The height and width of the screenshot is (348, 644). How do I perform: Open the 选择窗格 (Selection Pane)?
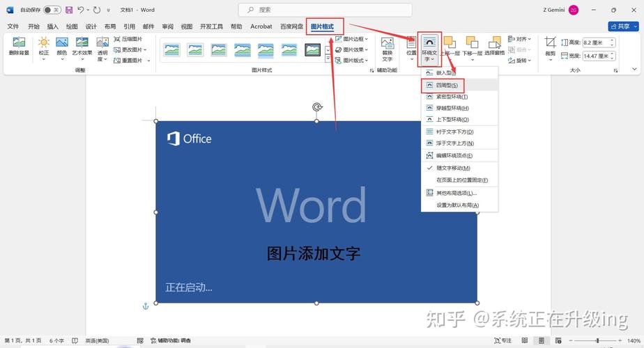tap(495, 46)
